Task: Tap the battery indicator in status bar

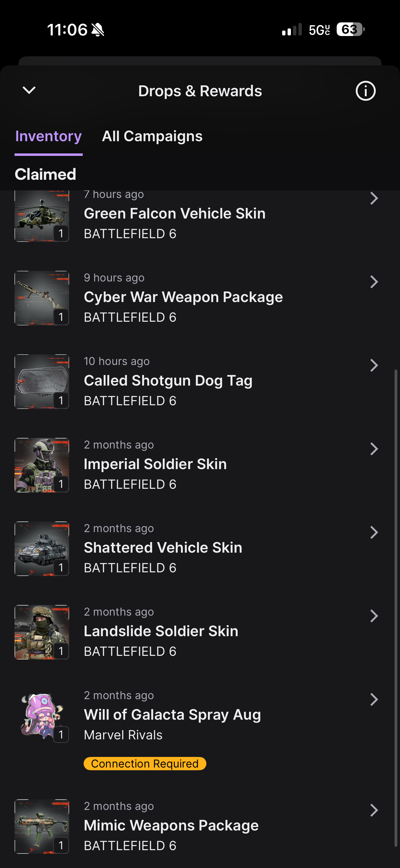Action: point(350,30)
